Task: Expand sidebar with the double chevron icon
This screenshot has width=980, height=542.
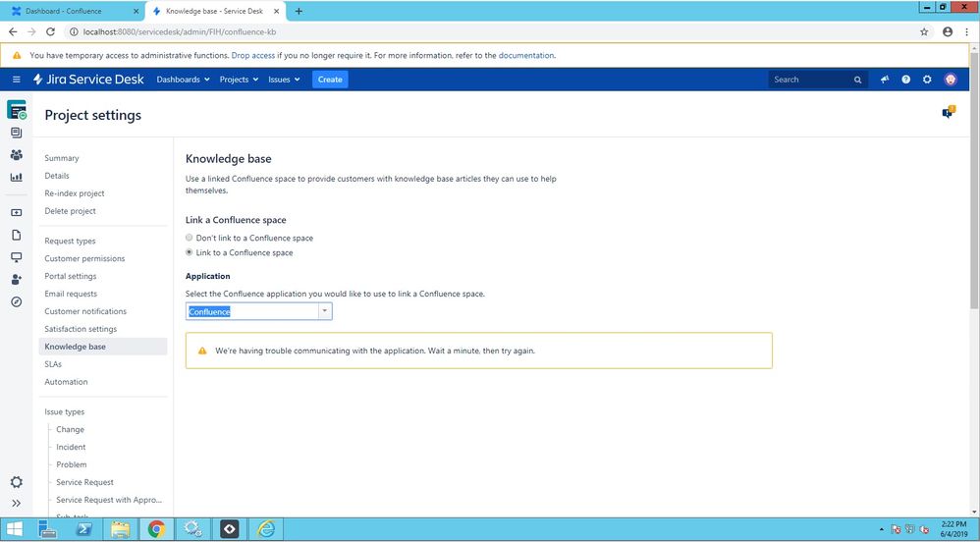Action: [17, 504]
